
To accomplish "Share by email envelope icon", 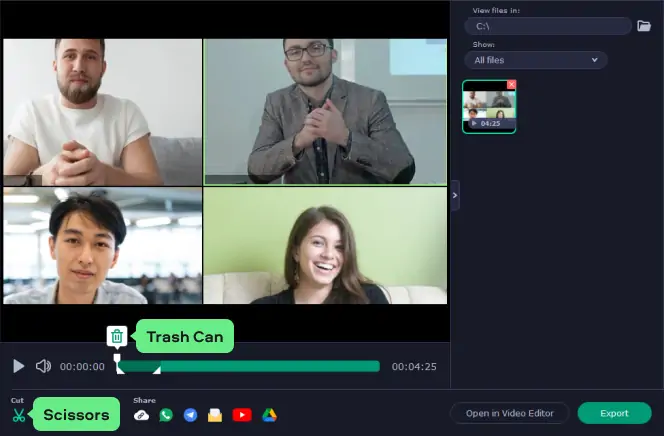I will click(215, 415).
